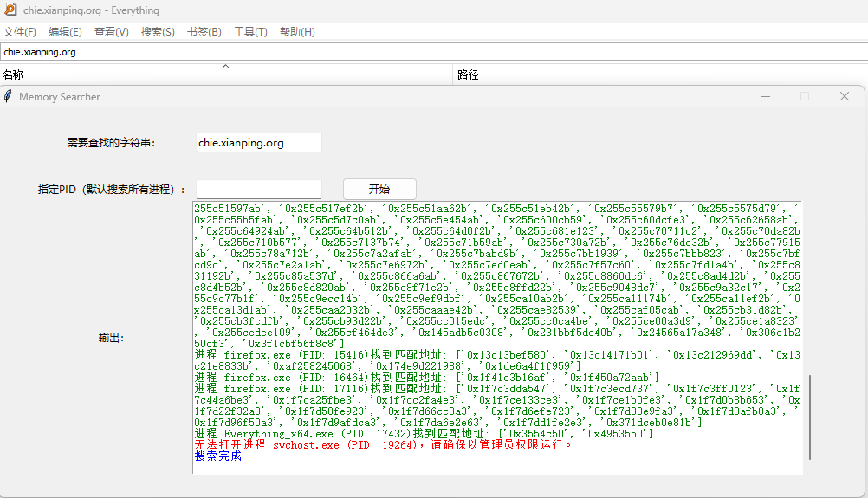This screenshot has height=498, width=868.
Task: Open the 文件(F) menu
Action: (20, 32)
